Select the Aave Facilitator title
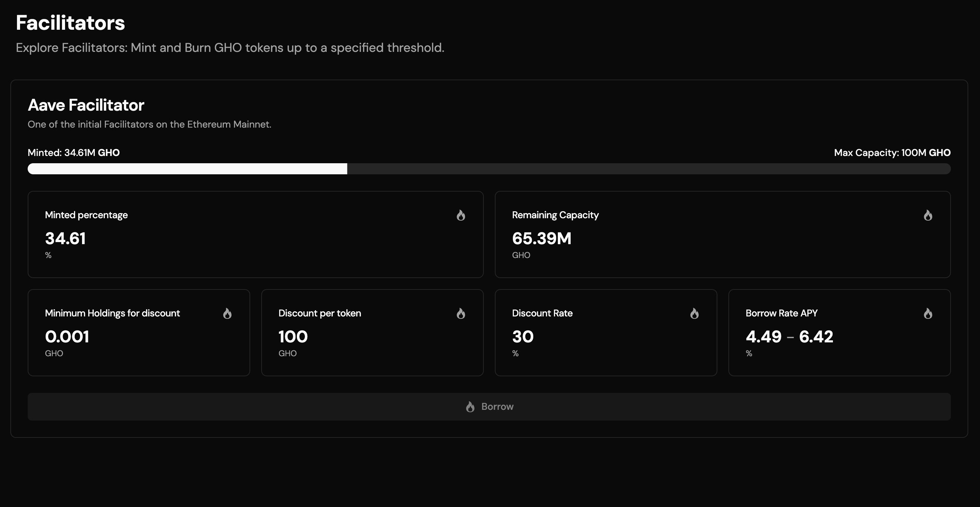Screen dimensions: 980x507 (x=86, y=105)
